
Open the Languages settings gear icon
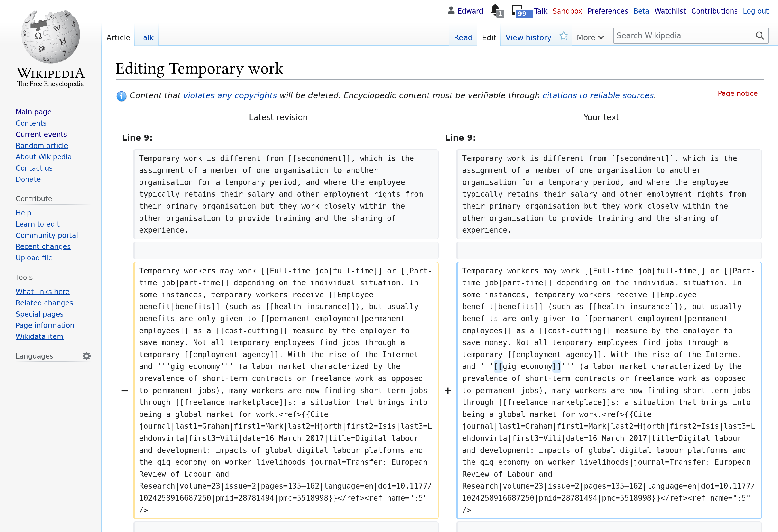pos(86,356)
